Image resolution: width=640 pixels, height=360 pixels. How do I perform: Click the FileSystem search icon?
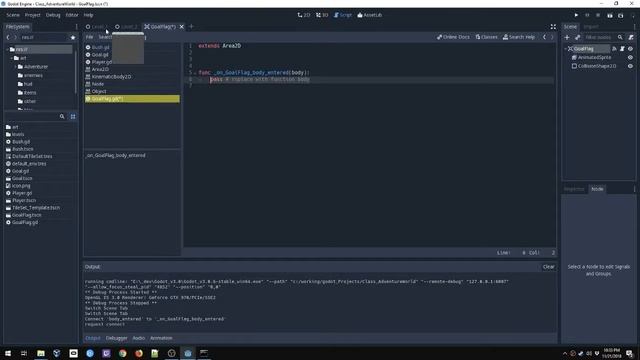(62, 116)
